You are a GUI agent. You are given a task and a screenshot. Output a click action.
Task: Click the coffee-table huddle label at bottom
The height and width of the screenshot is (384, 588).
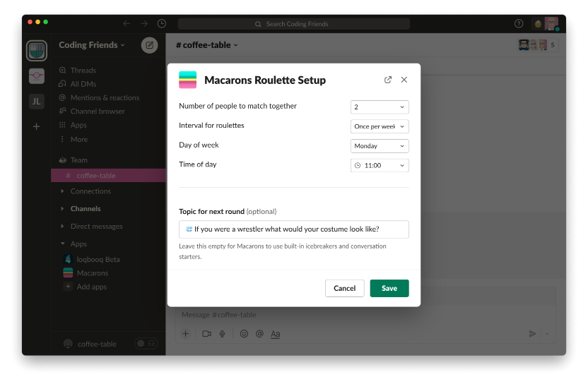click(x=97, y=344)
